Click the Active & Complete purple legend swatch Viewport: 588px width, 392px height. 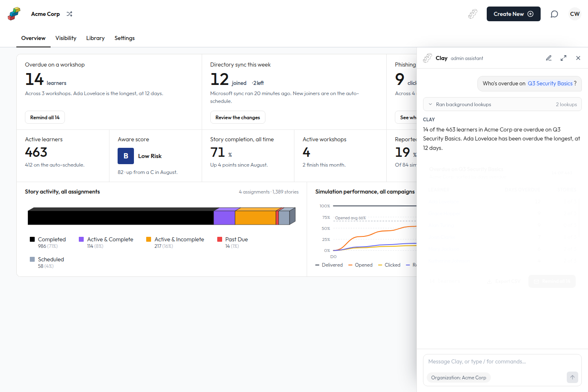coord(81,239)
